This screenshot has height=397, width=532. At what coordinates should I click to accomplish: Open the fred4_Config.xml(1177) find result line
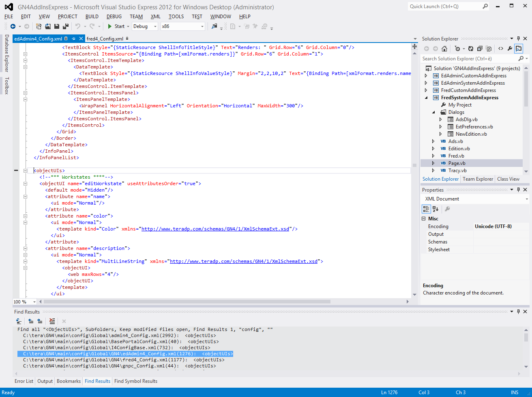click(x=124, y=360)
